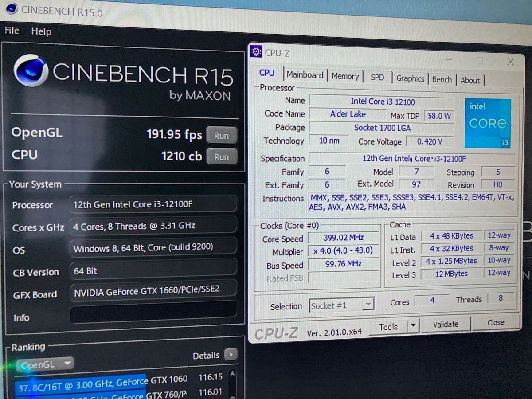The height and width of the screenshot is (399, 532).
Task: Open the Memory tab in CPU-Z
Action: [x=345, y=76]
